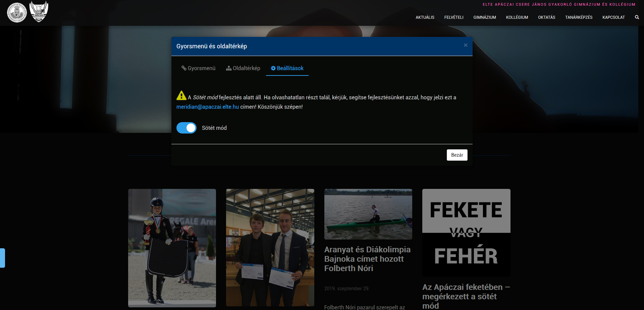
Task: Click the yellow warning triangle icon
Action: (181, 96)
